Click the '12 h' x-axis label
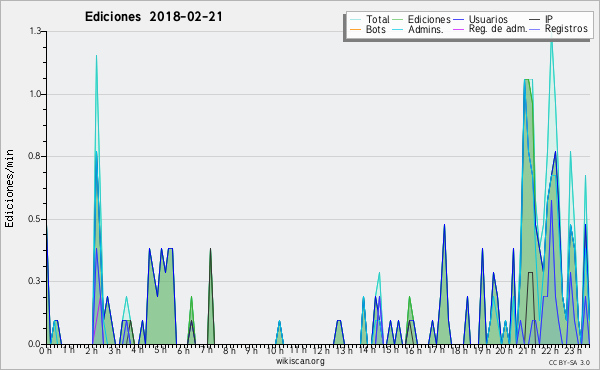Image resolution: width=600 pixels, height=370 pixels. 321,351
